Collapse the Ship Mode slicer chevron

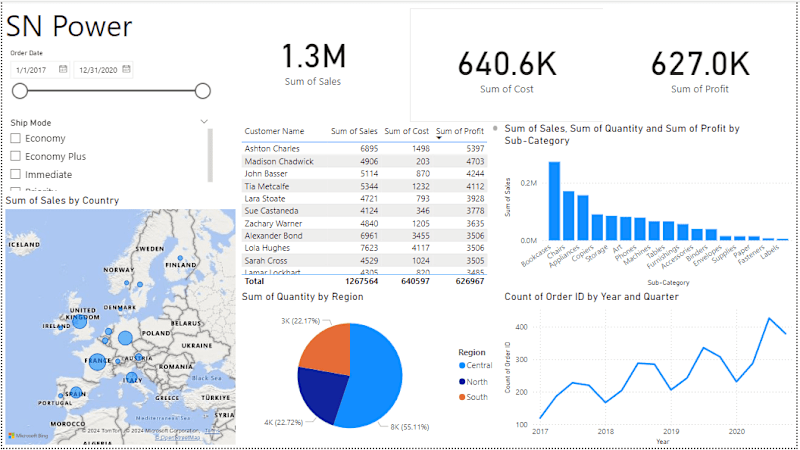tap(204, 121)
